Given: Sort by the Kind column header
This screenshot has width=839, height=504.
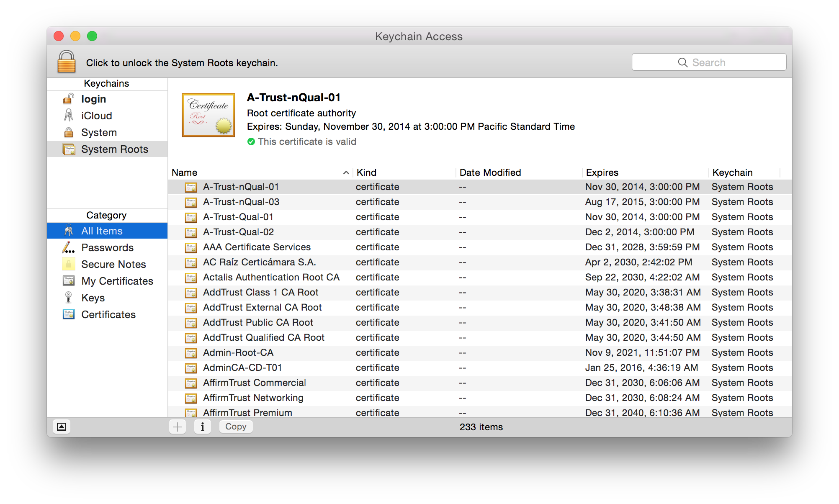Looking at the screenshot, I should point(404,172).
